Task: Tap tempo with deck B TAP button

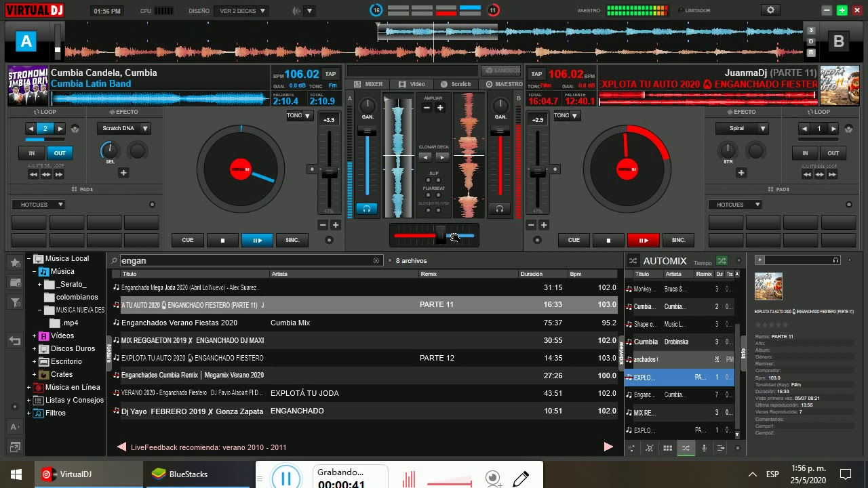Action: [x=536, y=74]
